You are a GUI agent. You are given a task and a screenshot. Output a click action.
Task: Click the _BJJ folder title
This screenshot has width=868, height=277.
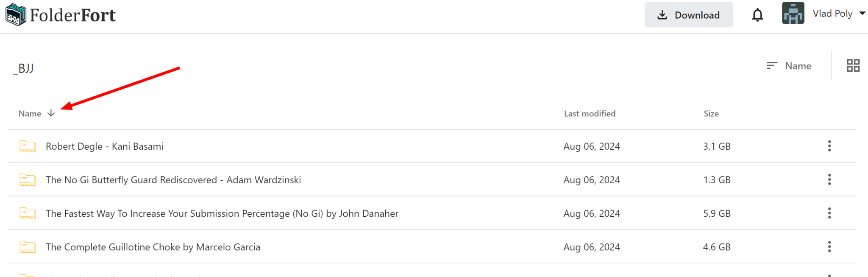[x=23, y=68]
